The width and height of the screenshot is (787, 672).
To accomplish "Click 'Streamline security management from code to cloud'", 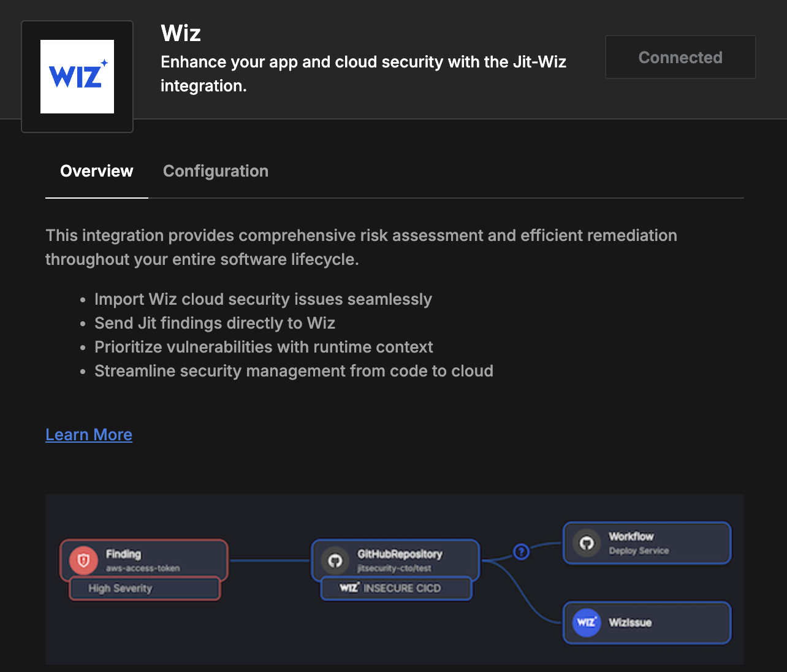I will (x=294, y=371).
